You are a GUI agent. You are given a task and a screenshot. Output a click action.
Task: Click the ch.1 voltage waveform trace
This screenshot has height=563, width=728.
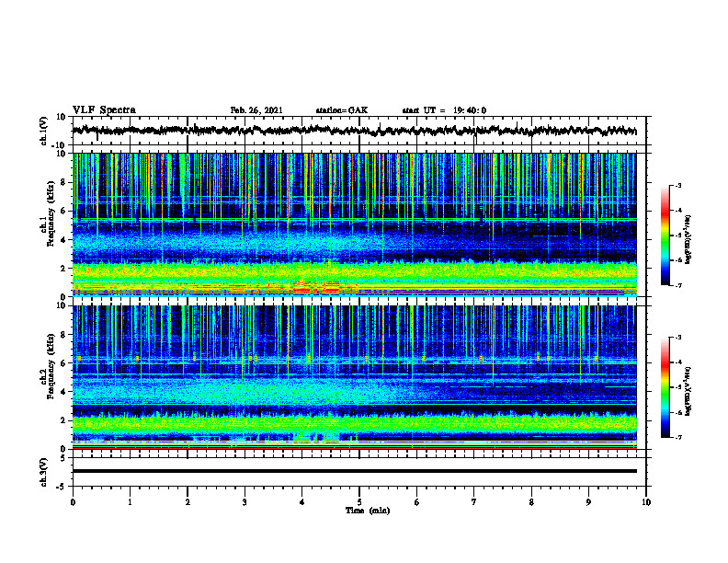(354, 131)
